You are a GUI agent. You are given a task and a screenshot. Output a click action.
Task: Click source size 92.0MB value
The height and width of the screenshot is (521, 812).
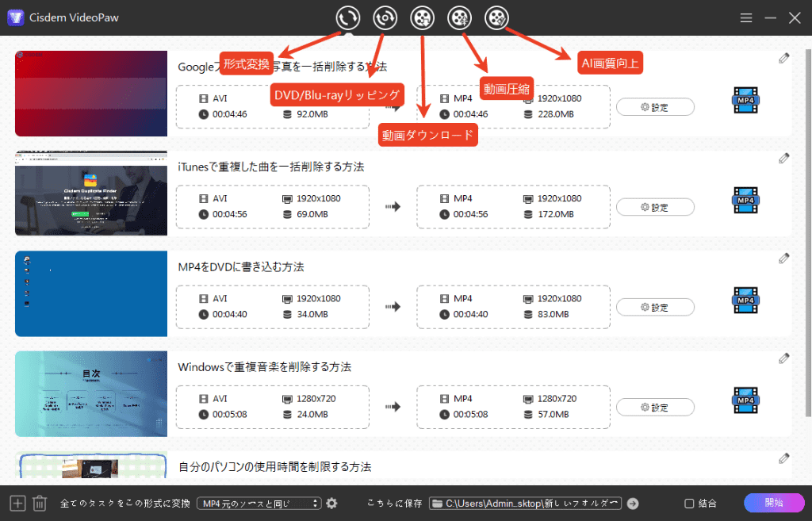tap(312, 114)
